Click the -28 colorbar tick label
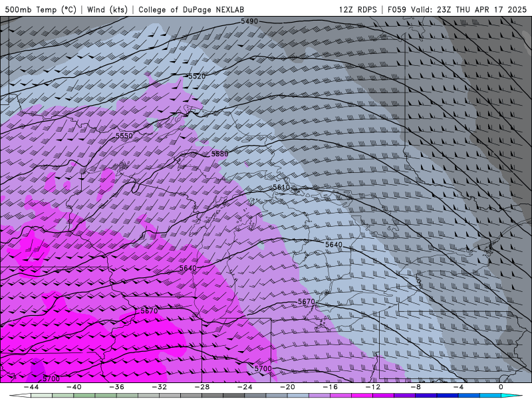This screenshot has height=399, width=532. 202,387
